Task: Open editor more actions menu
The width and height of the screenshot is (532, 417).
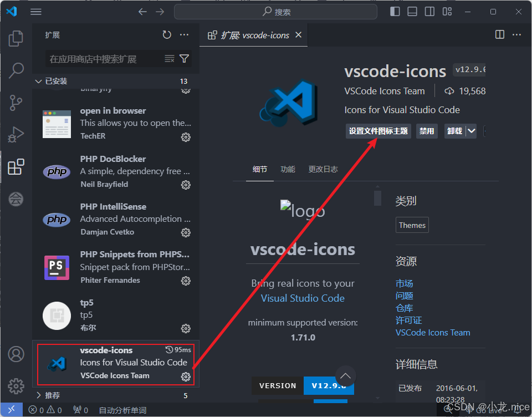Action: pos(516,34)
